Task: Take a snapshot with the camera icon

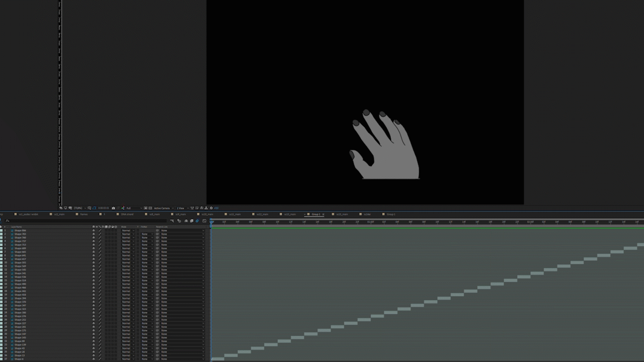Action: tap(113, 208)
